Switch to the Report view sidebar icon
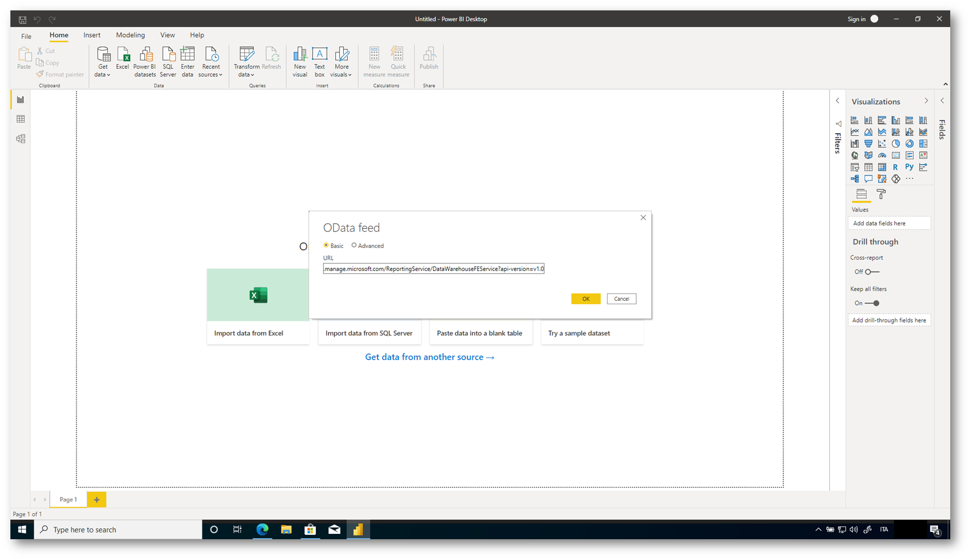Screen dimensions: 971x560 (x=21, y=100)
